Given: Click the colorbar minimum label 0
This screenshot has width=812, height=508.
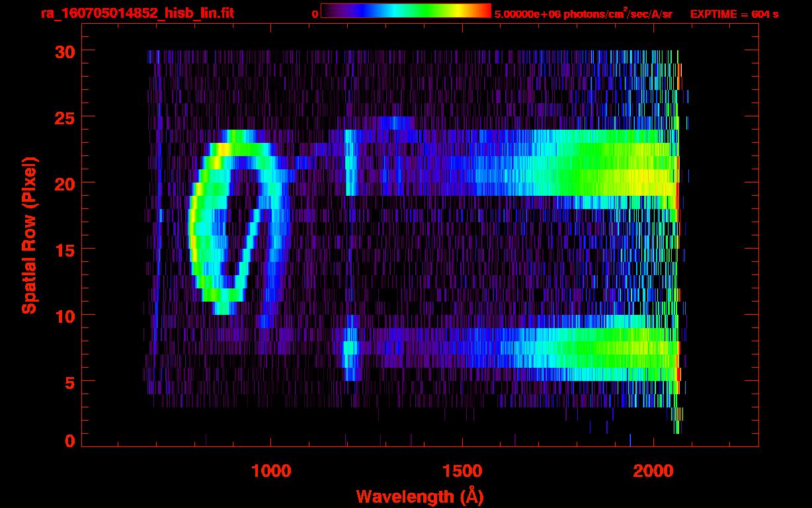Looking at the screenshot, I should click(x=315, y=14).
